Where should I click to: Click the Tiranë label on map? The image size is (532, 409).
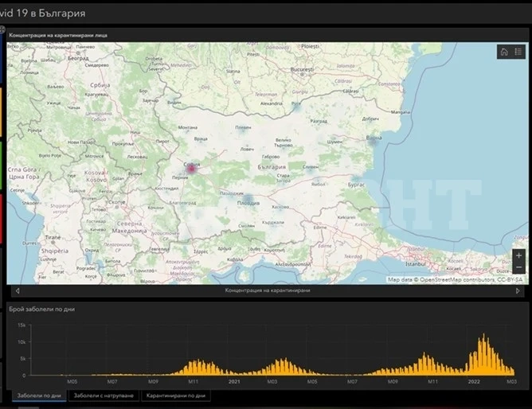(53, 238)
